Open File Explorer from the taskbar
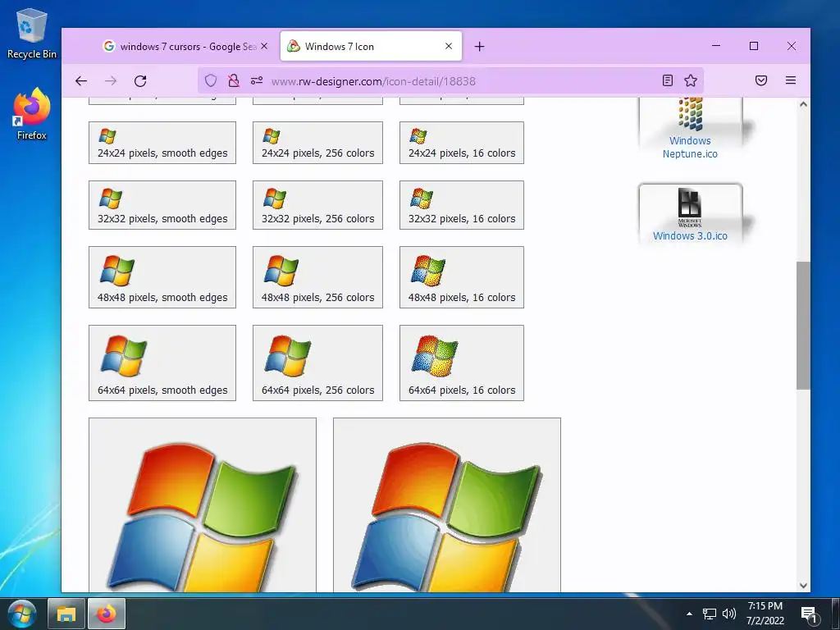840x630 pixels. (66, 614)
